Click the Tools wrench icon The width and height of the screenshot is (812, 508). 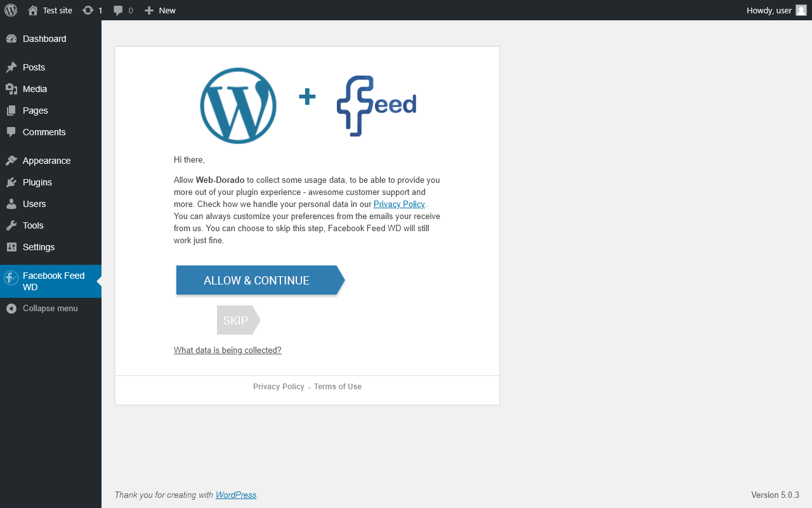[x=11, y=225]
